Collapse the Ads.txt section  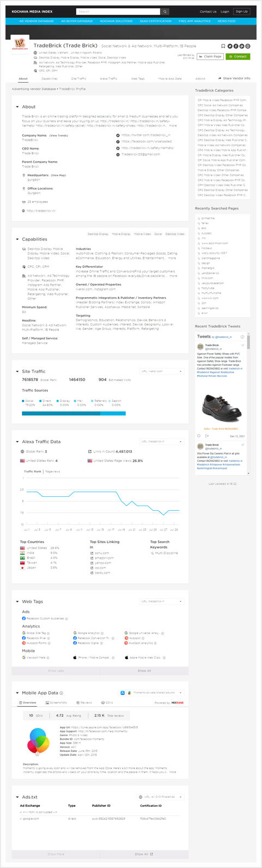17,797
